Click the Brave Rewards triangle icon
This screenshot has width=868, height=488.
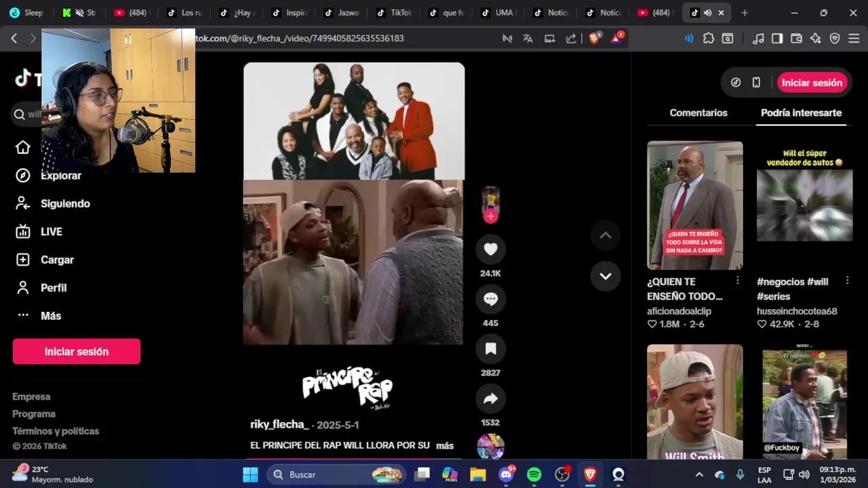click(617, 38)
